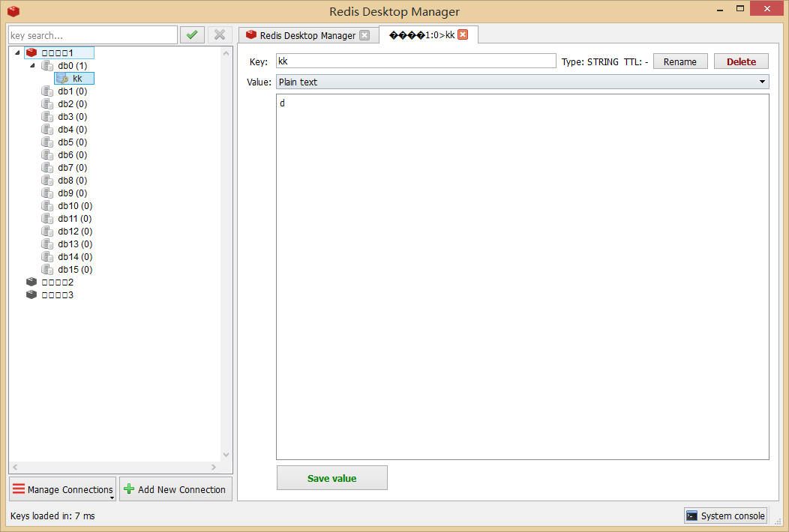789x532 pixels.
Task: Focus the key search field
Action: (93, 35)
